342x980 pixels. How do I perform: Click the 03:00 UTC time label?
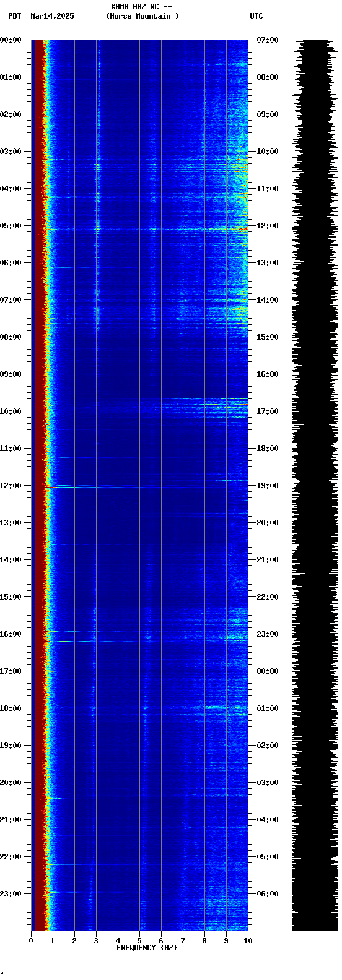(x=268, y=783)
